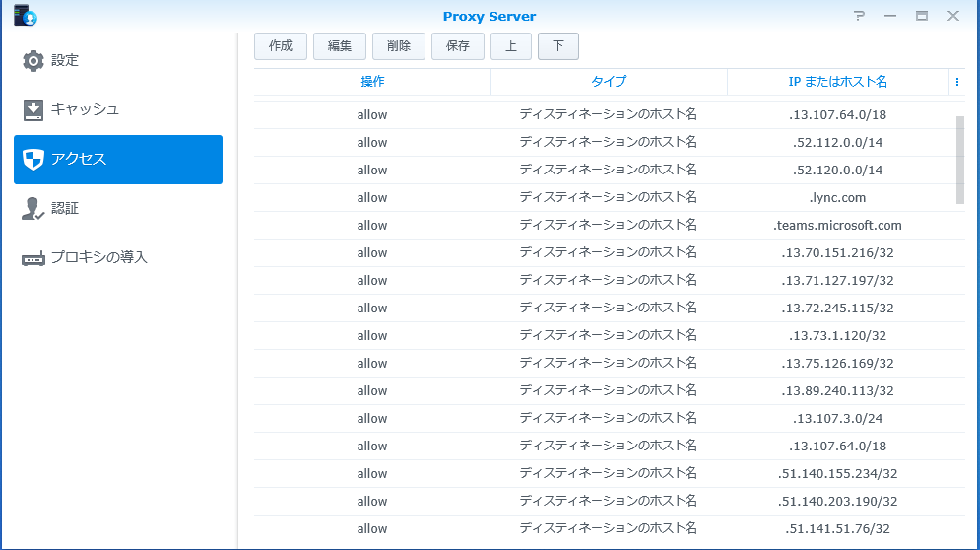The width and height of the screenshot is (980, 550).
Task: Select the .13.72.245.115/32 entry
Action: (x=610, y=308)
